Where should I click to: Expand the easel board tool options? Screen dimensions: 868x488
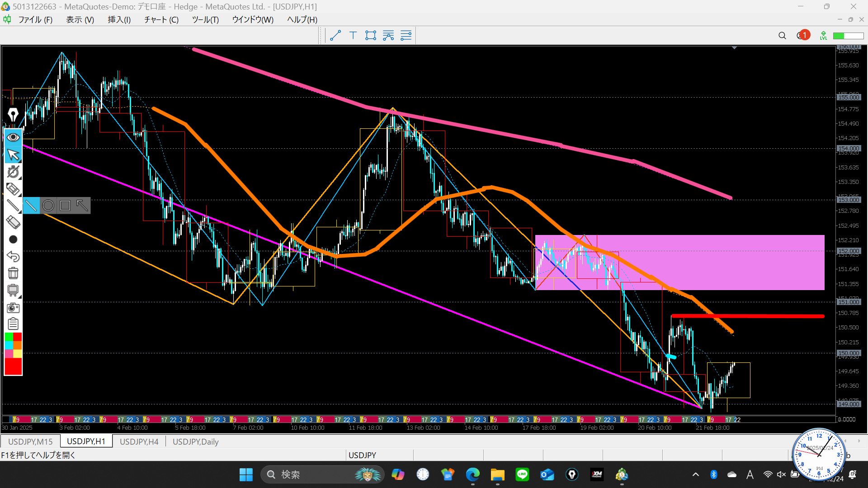point(13,290)
